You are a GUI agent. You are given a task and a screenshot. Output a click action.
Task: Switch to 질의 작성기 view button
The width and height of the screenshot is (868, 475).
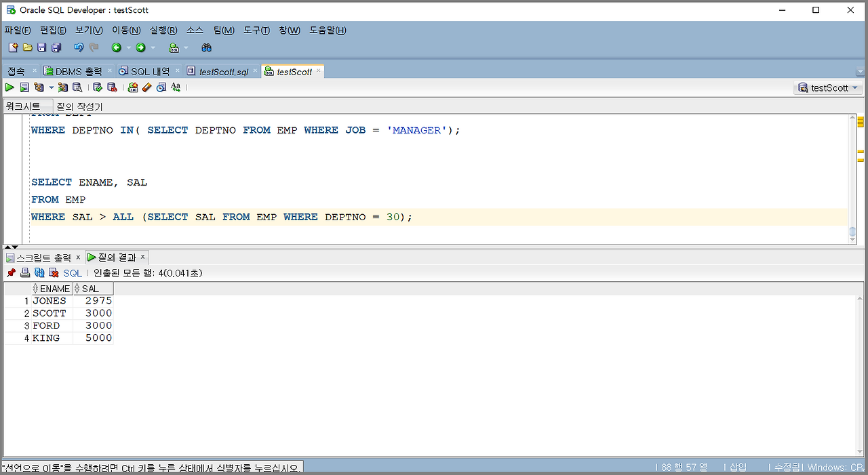pyautogui.click(x=80, y=106)
